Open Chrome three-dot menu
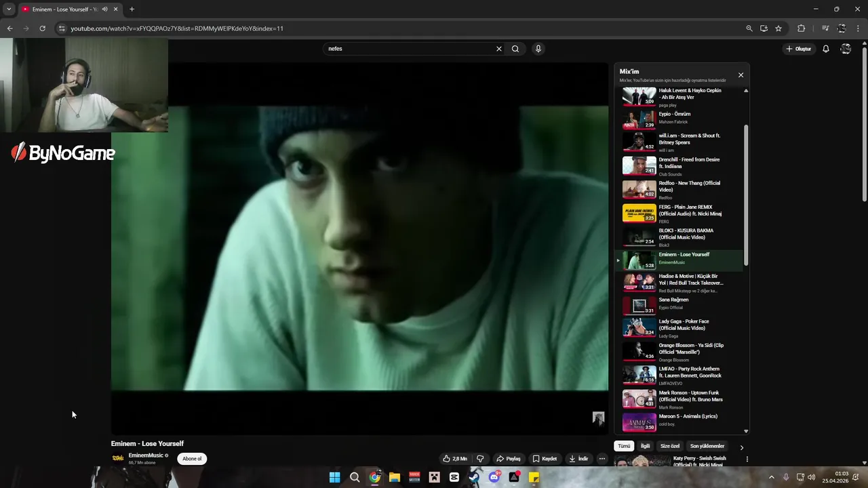Viewport: 868px width, 488px height. tap(859, 28)
